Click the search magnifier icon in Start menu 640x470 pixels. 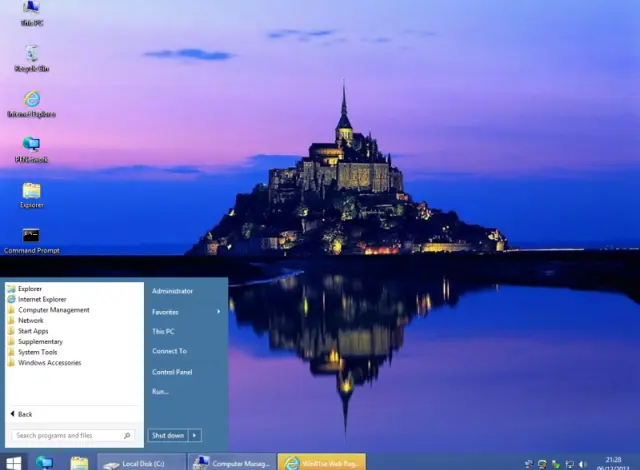(x=127, y=435)
